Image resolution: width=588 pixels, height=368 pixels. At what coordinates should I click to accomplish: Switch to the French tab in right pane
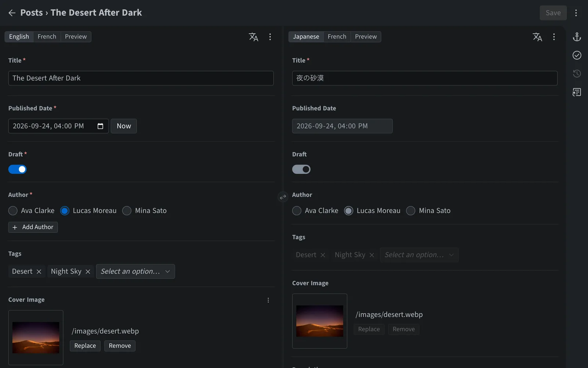[337, 37]
